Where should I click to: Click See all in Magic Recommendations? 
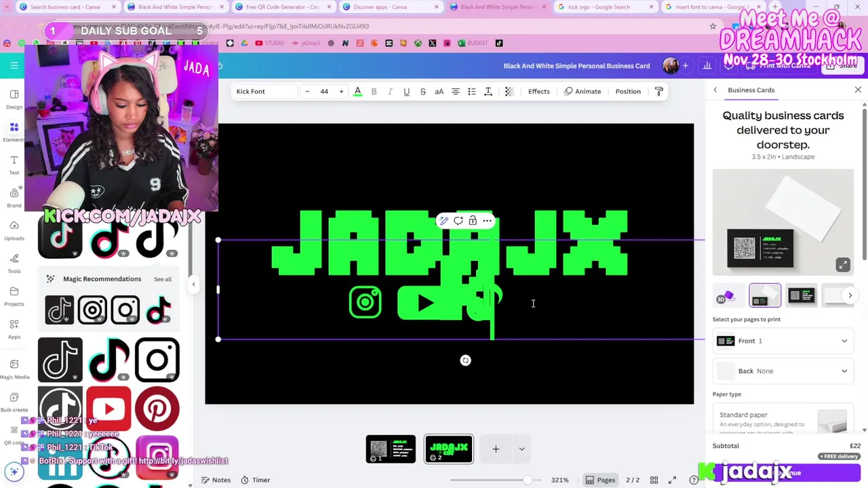coord(163,279)
